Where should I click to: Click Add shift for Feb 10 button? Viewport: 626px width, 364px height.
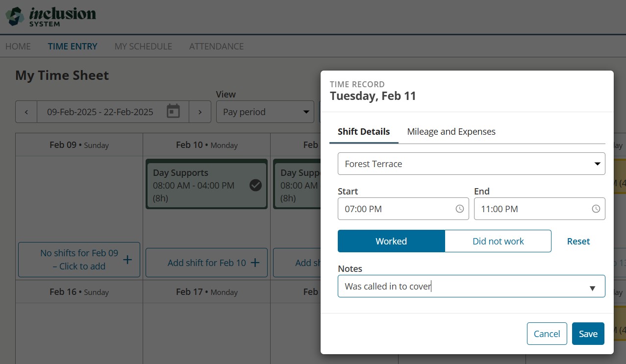[x=206, y=263]
